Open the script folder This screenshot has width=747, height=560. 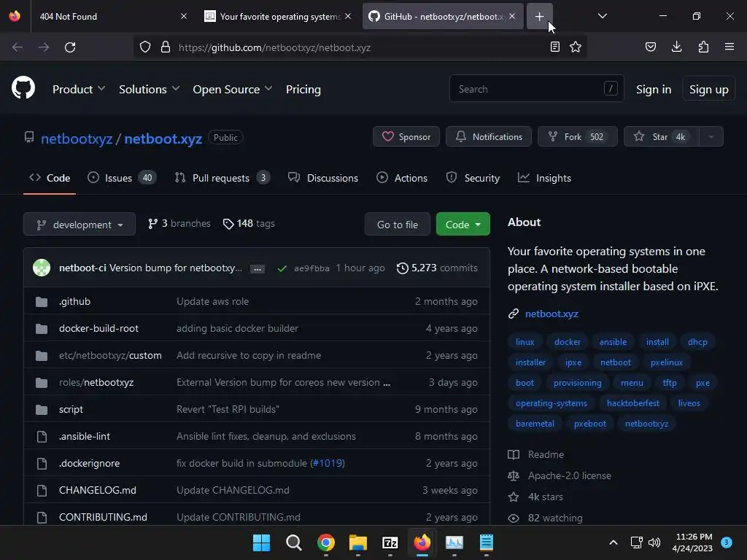[71, 410]
